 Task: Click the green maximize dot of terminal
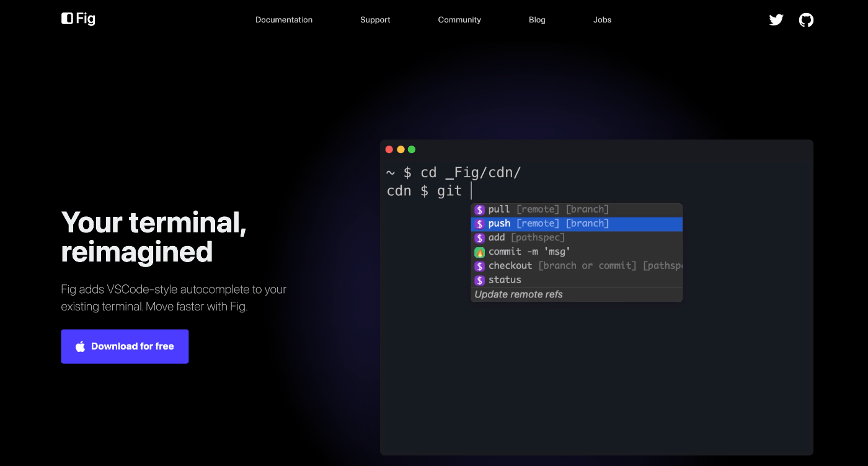point(412,149)
